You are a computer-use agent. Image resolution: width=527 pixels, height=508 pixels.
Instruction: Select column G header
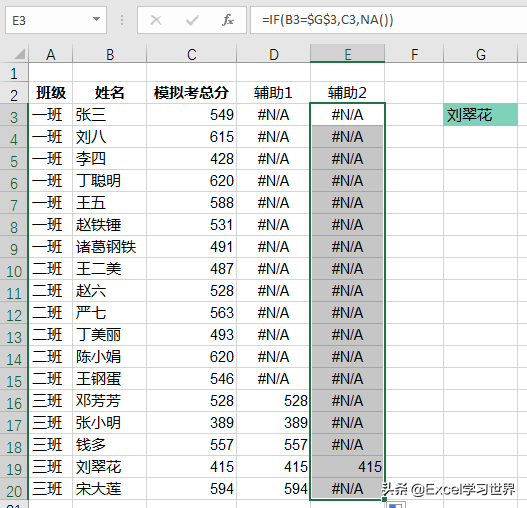coord(481,54)
